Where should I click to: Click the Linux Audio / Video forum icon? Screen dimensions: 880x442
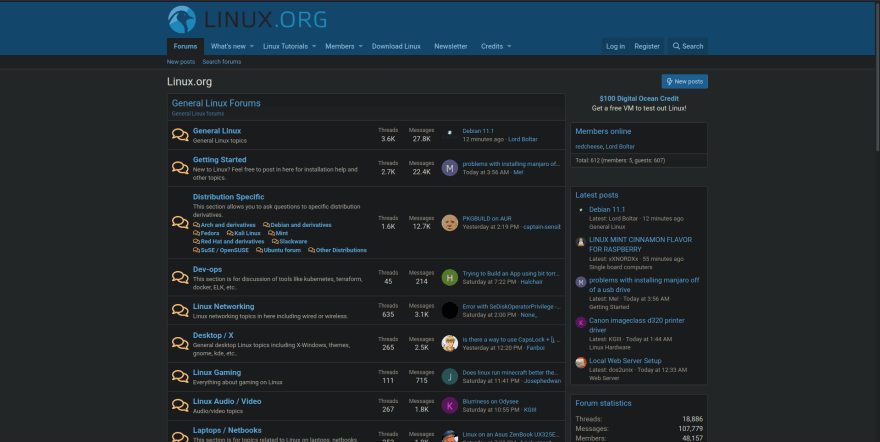click(x=180, y=405)
